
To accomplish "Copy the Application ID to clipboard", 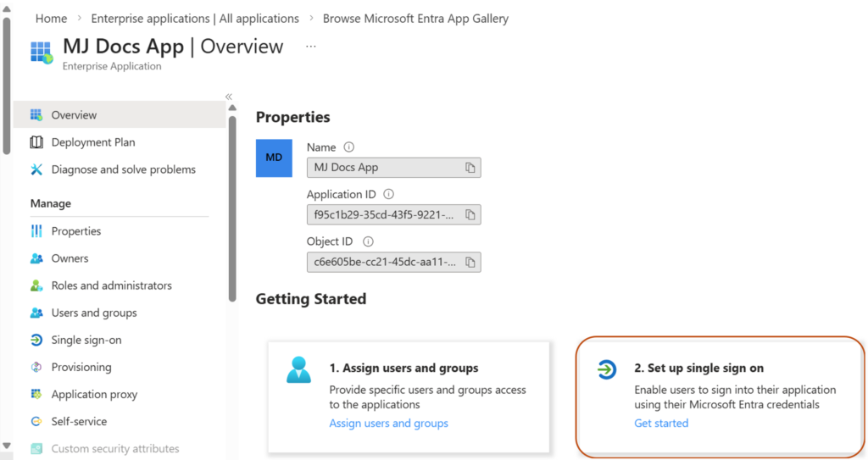I will 470,214.
